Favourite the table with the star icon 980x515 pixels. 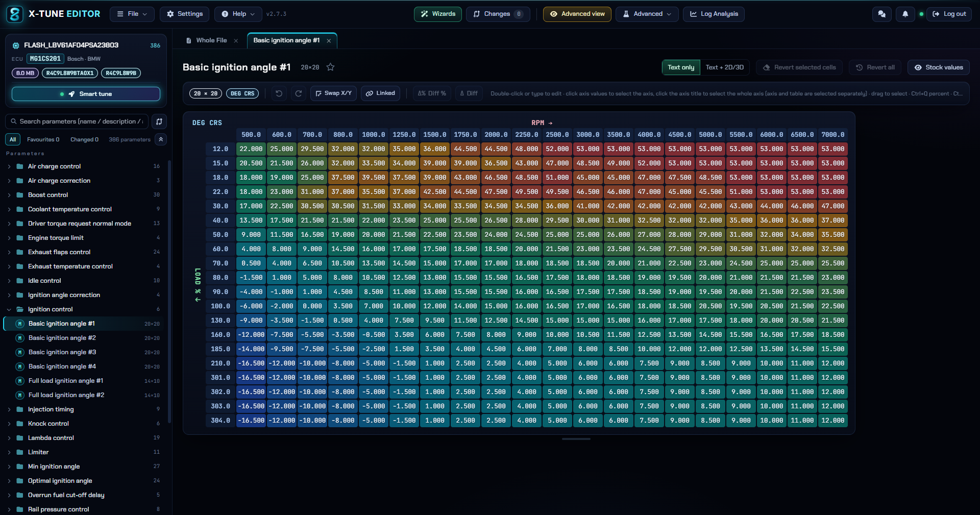click(x=330, y=67)
